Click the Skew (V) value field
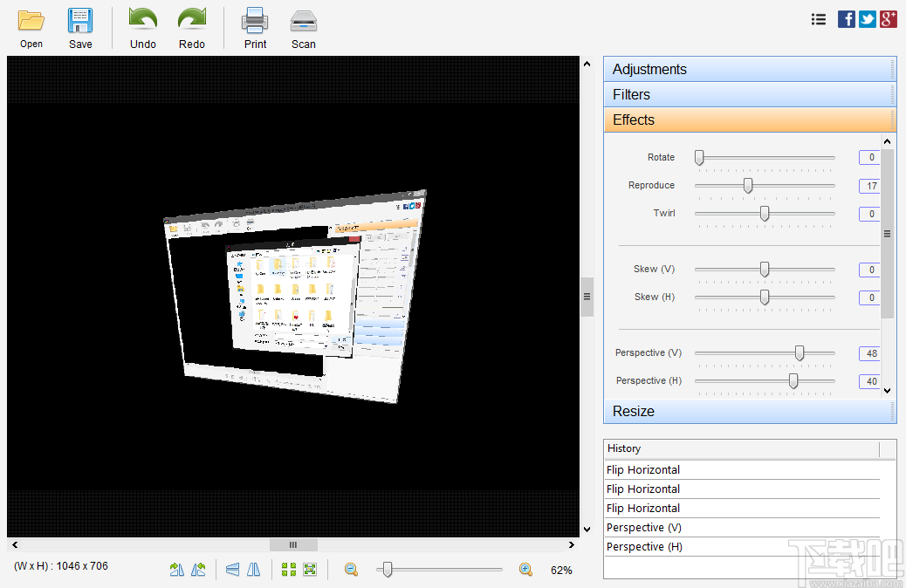 pos(869,270)
